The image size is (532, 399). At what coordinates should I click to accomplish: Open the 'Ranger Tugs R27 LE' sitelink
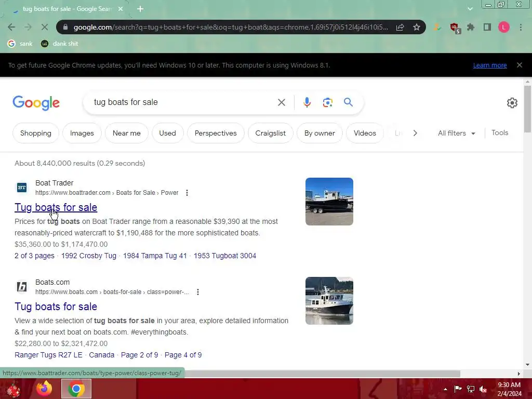pos(48,355)
